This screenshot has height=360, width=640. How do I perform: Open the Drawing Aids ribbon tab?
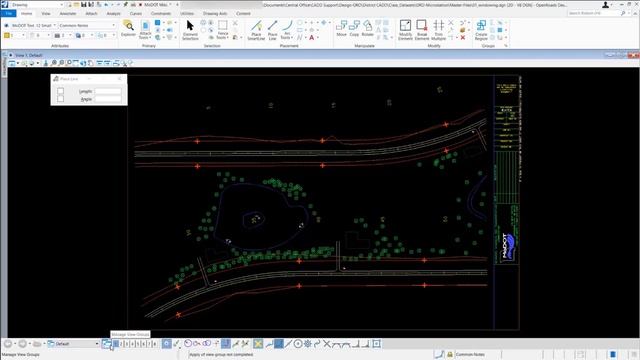pyautogui.click(x=215, y=13)
